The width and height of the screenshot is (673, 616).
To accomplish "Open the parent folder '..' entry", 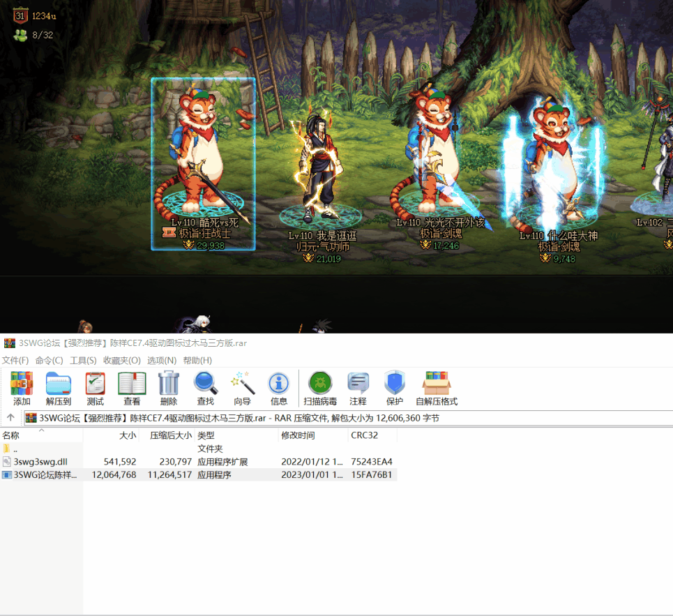I will (x=10, y=449).
